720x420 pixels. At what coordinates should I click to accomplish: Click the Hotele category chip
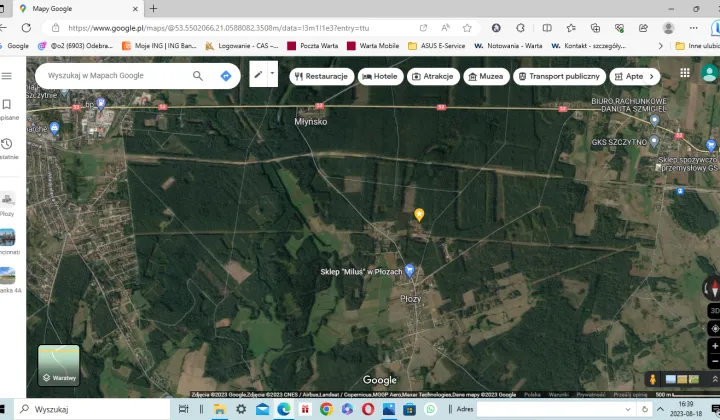pos(379,76)
